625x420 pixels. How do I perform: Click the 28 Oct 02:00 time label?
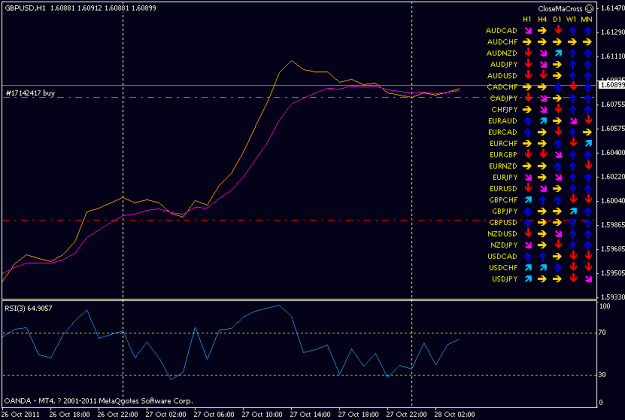[454, 414]
